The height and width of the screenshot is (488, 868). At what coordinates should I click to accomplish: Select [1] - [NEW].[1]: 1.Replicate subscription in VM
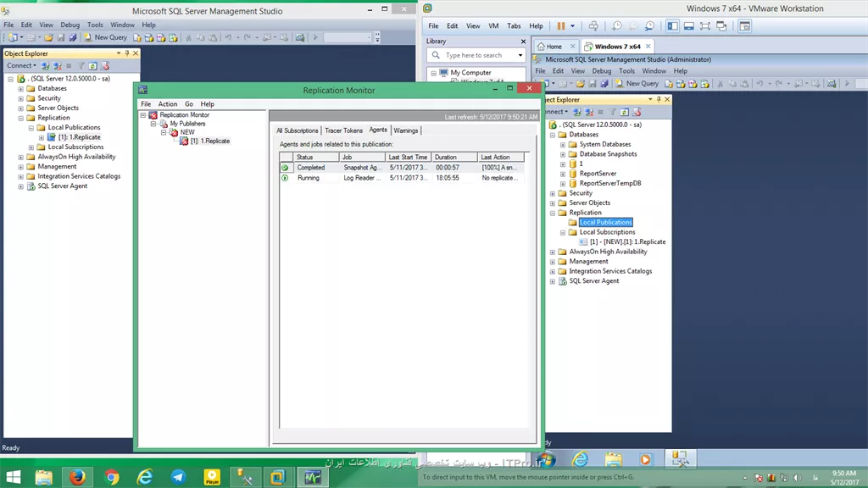point(627,241)
